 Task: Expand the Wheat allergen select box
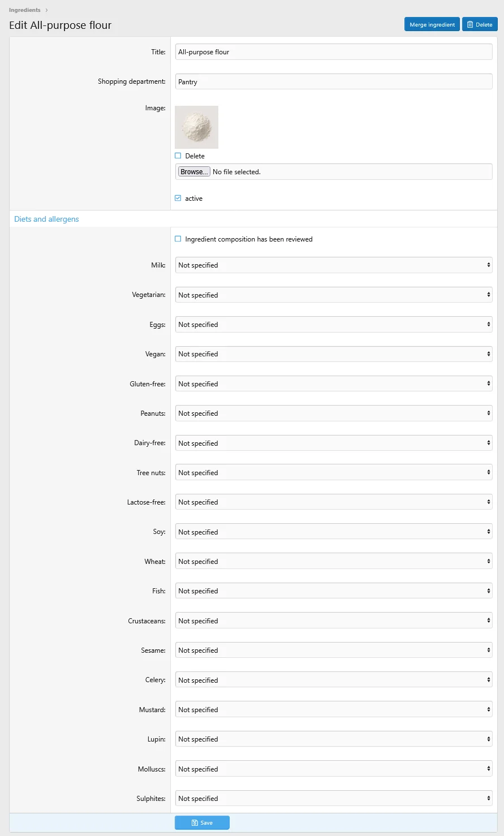pyautogui.click(x=334, y=561)
